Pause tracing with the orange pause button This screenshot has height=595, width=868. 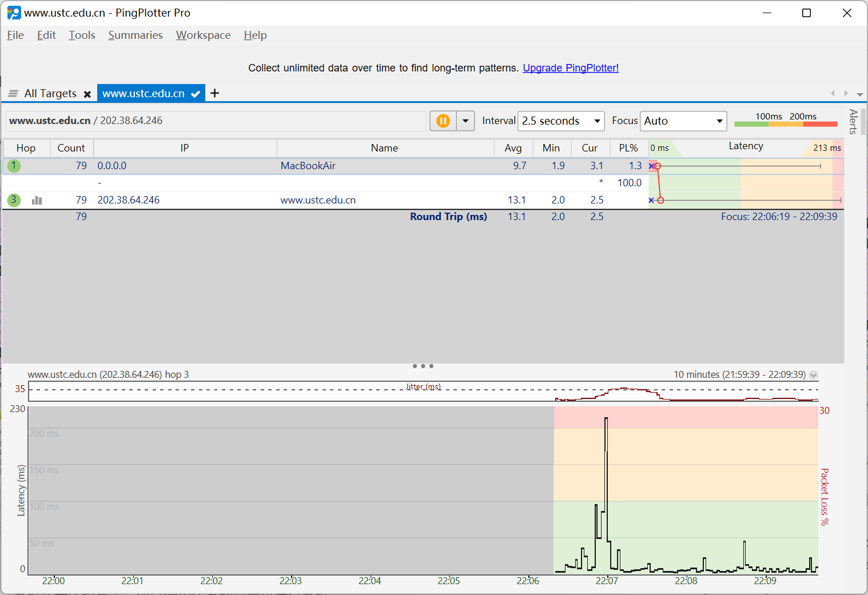click(443, 121)
